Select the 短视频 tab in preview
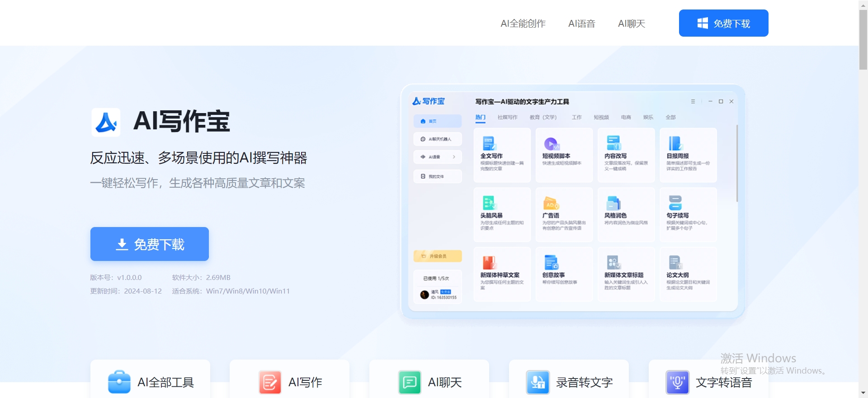868x398 pixels. pos(601,117)
